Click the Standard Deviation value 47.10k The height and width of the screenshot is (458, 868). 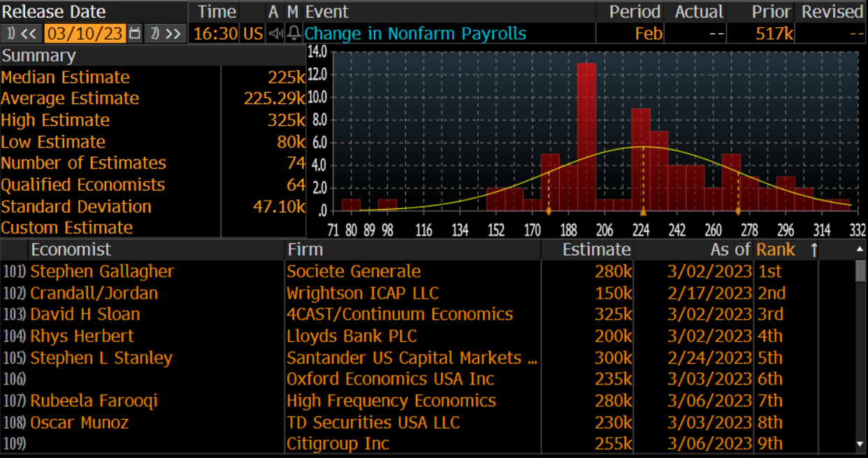[x=280, y=206]
